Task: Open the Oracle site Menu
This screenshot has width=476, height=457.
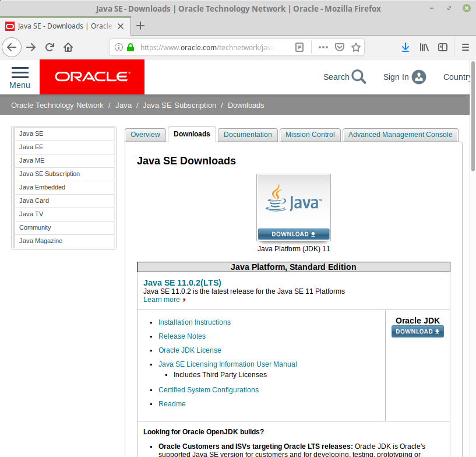Action: (20, 78)
